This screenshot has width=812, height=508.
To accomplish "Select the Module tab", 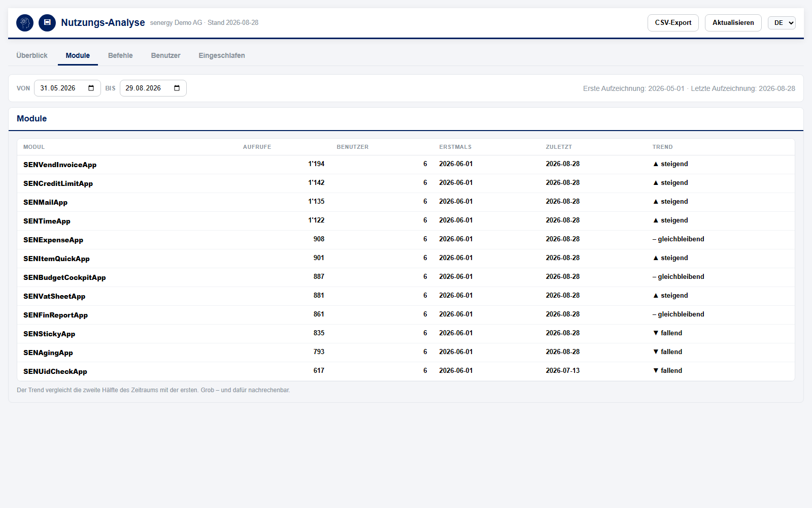I will click(x=78, y=56).
